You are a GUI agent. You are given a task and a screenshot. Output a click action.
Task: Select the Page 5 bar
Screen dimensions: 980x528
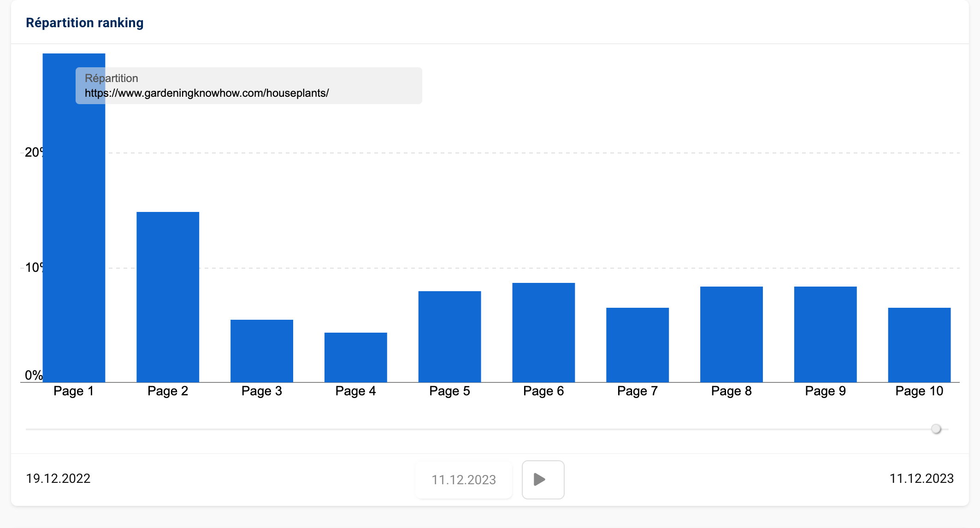click(x=450, y=336)
